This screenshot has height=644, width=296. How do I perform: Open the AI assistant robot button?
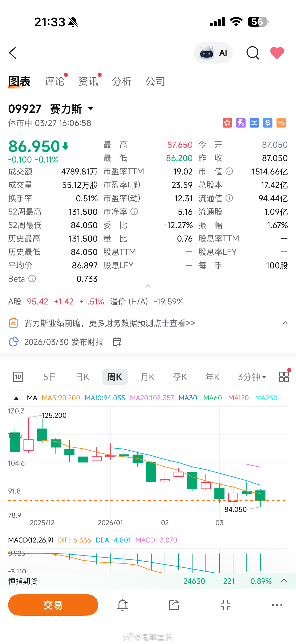213,53
